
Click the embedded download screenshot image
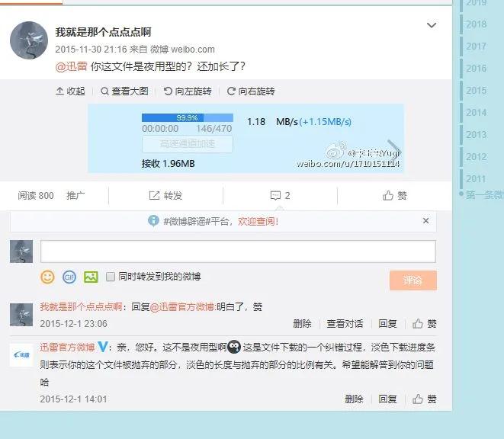(x=246, y=139)
